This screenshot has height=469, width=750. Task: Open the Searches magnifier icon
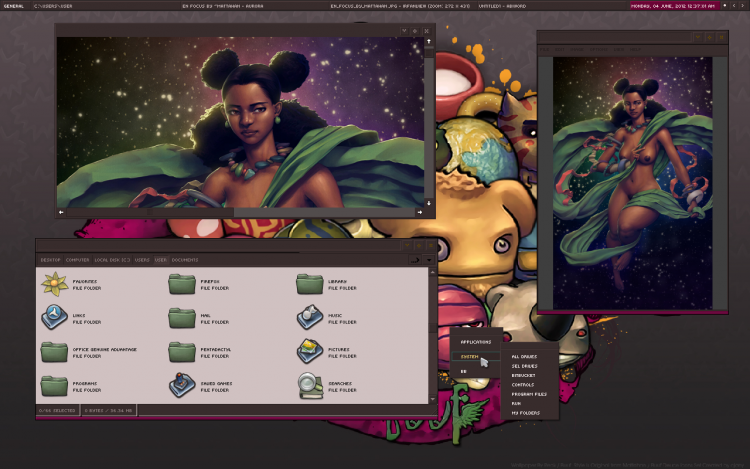click(x=310, y=385)
